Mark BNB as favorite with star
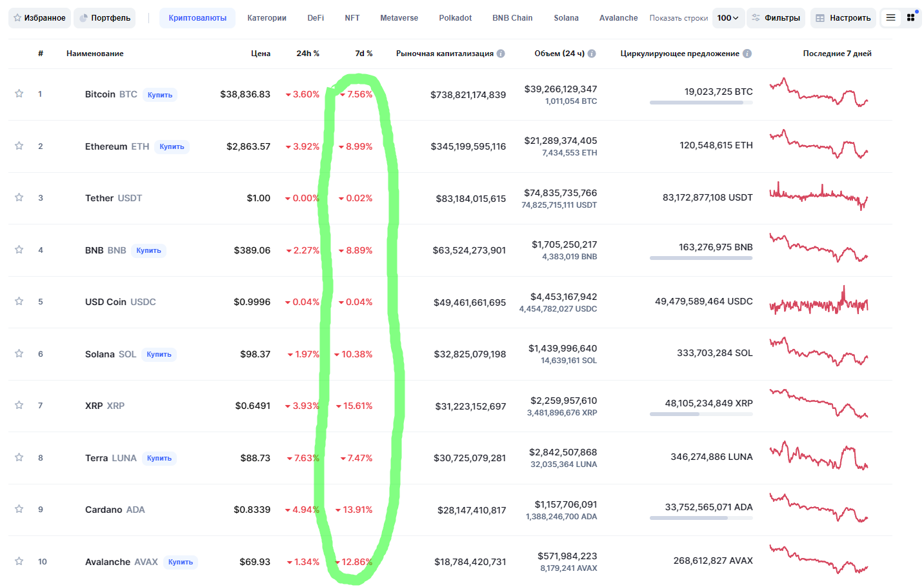 pos(19,250)
